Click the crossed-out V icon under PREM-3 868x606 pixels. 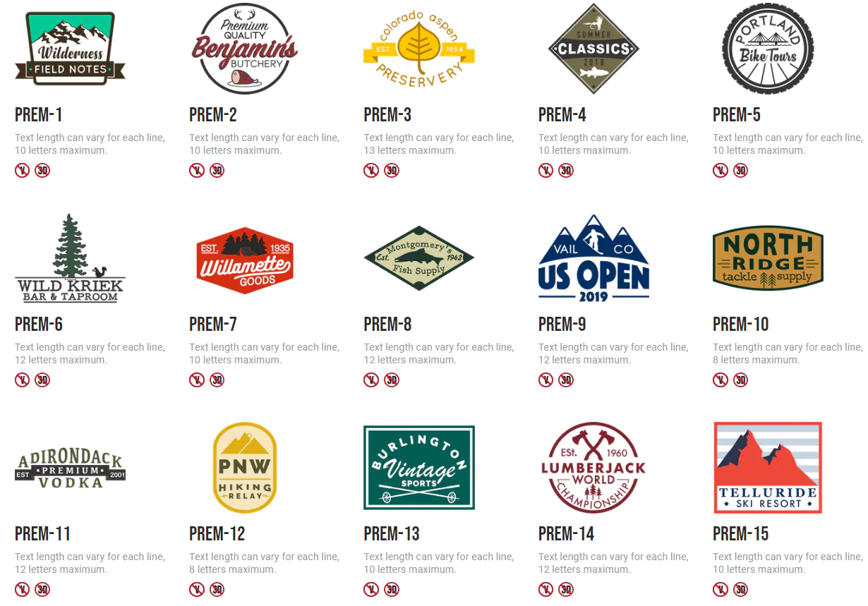tap(371, 170)
